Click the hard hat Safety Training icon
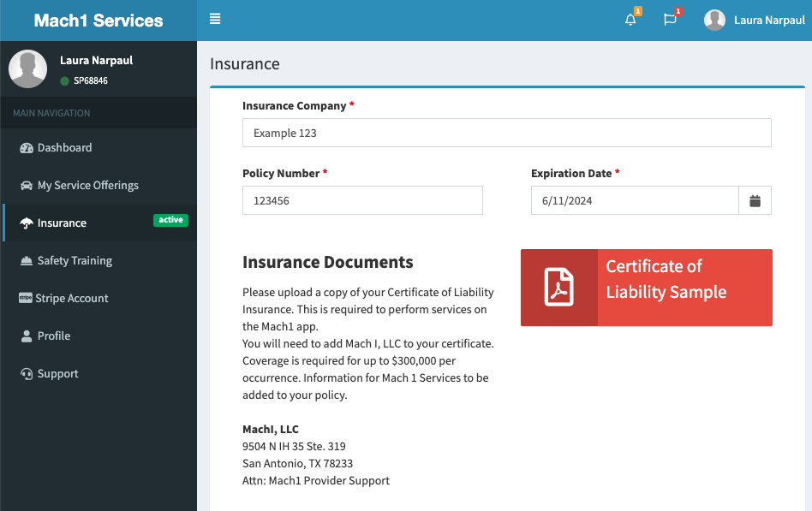Image resolution: width=812 pixels, height=511 pixels. [27, 261]
